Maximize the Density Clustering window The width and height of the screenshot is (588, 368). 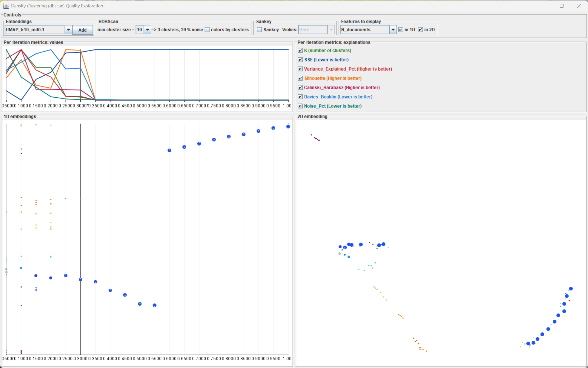(x=562, y=6)
